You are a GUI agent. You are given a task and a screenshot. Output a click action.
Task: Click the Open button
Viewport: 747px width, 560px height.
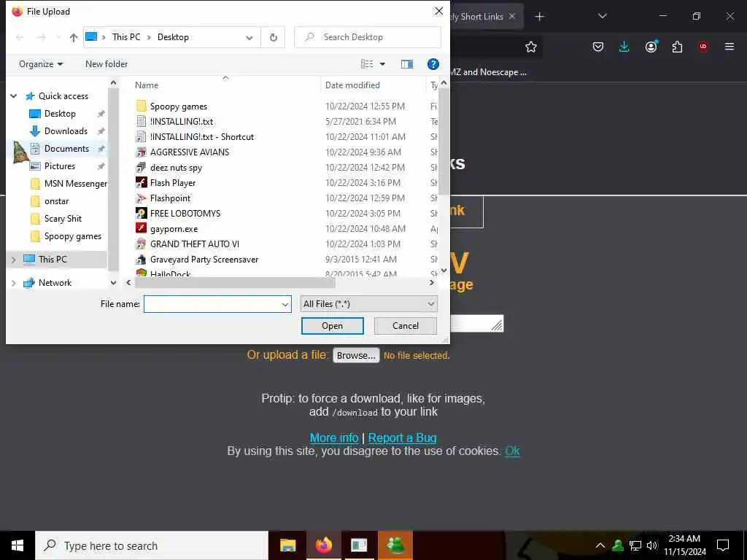coord(333,326)
